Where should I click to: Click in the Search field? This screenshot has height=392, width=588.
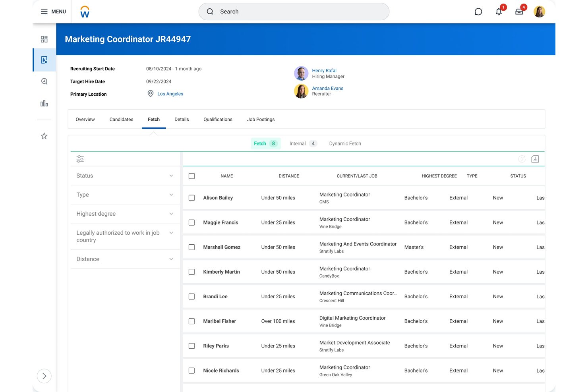[x=294, y=12]
